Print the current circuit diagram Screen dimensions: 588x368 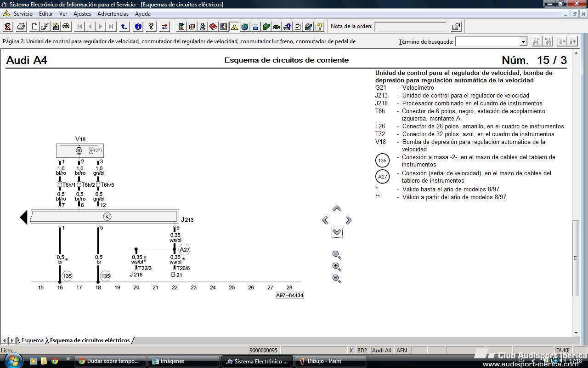click(x=21, y=27)
